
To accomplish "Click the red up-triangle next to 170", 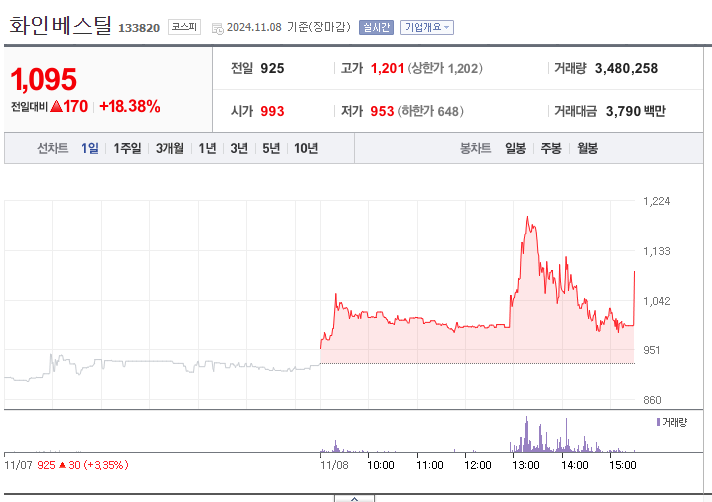I will (x=56, y=107).
